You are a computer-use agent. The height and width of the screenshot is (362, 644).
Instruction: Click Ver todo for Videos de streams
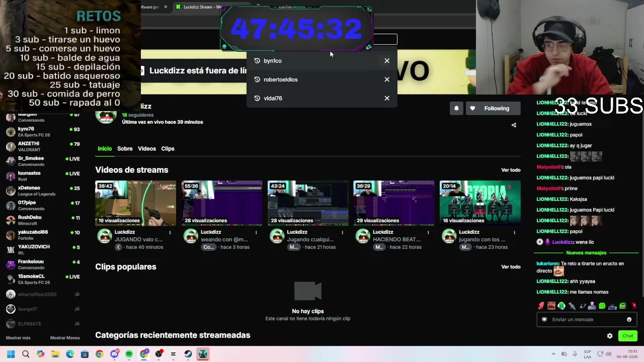(511, 170)
